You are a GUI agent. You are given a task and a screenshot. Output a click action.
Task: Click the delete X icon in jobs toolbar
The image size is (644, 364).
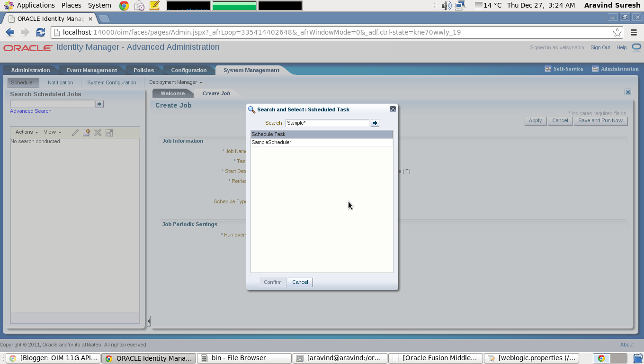click(x=98, y=133)
